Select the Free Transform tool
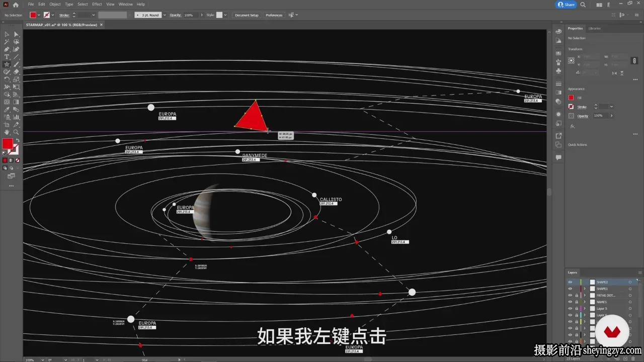644x362 pixels. pos(16,87)
